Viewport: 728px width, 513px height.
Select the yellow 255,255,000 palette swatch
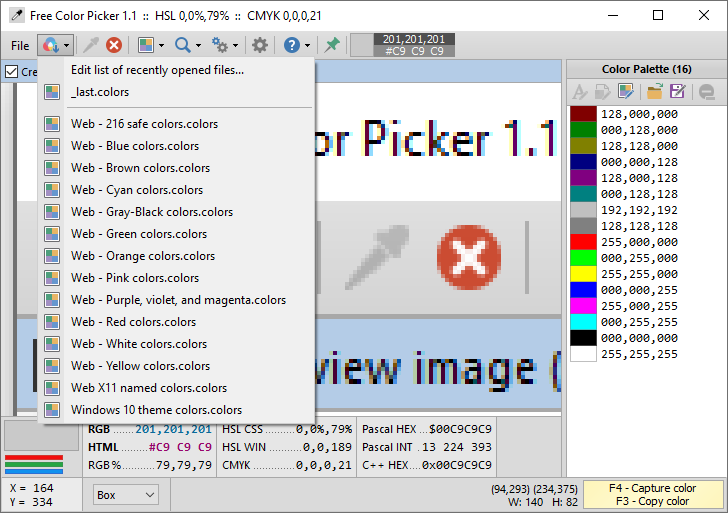pyautogui.click(x=583, y=274)
